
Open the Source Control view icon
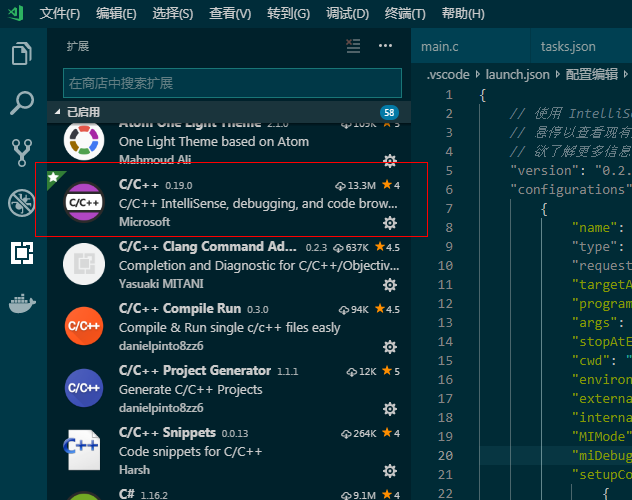coord(22,153)
